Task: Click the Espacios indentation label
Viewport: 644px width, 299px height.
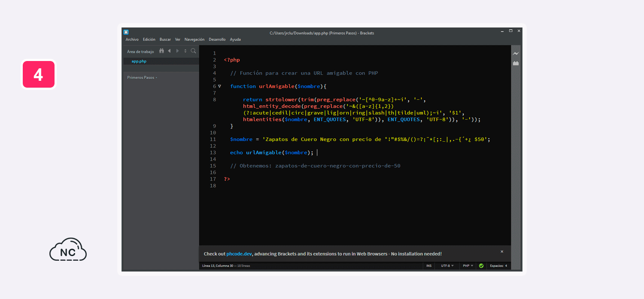Action: click(496, 266)
